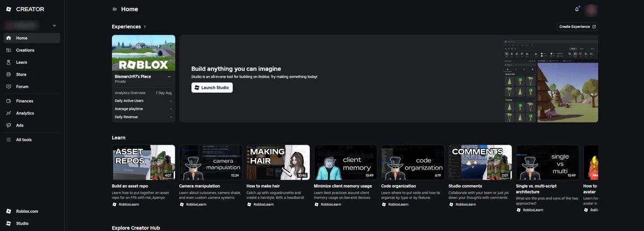Click the Learn section heading

click(x=119, y=138)
